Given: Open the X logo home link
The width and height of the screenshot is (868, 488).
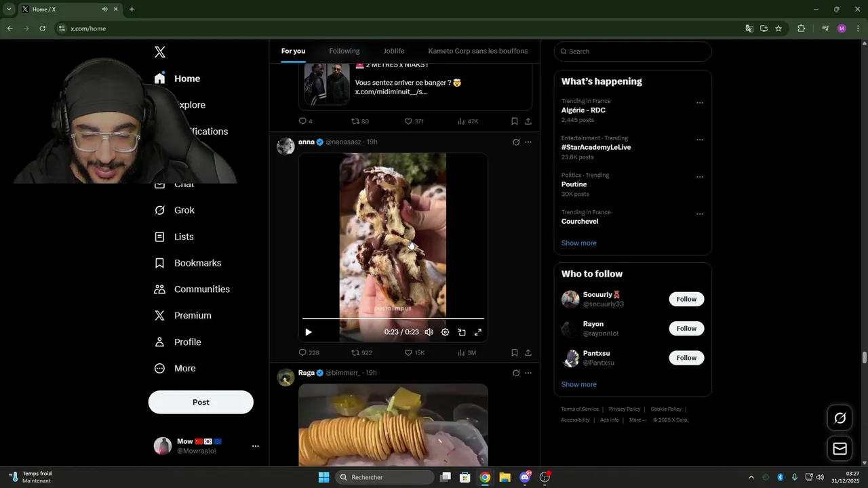Looking at the screenshot, I should click(x=160, y=52).
